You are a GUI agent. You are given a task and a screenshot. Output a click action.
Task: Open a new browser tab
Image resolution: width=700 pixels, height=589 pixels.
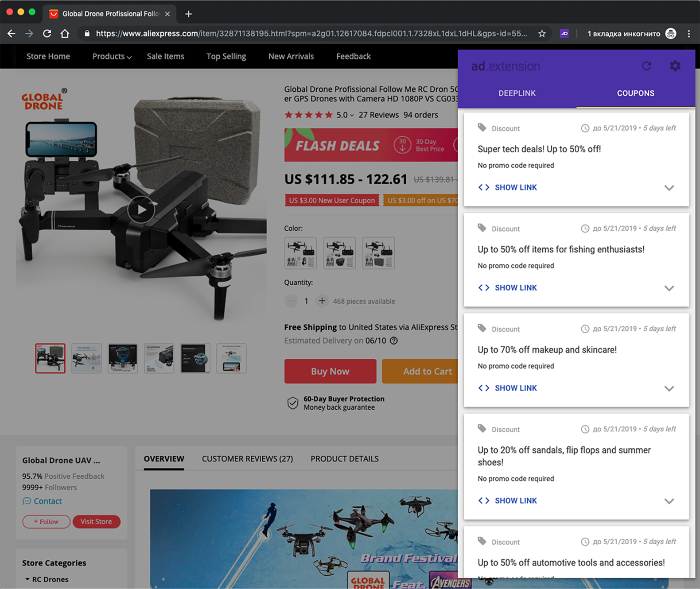click(188, 14)
